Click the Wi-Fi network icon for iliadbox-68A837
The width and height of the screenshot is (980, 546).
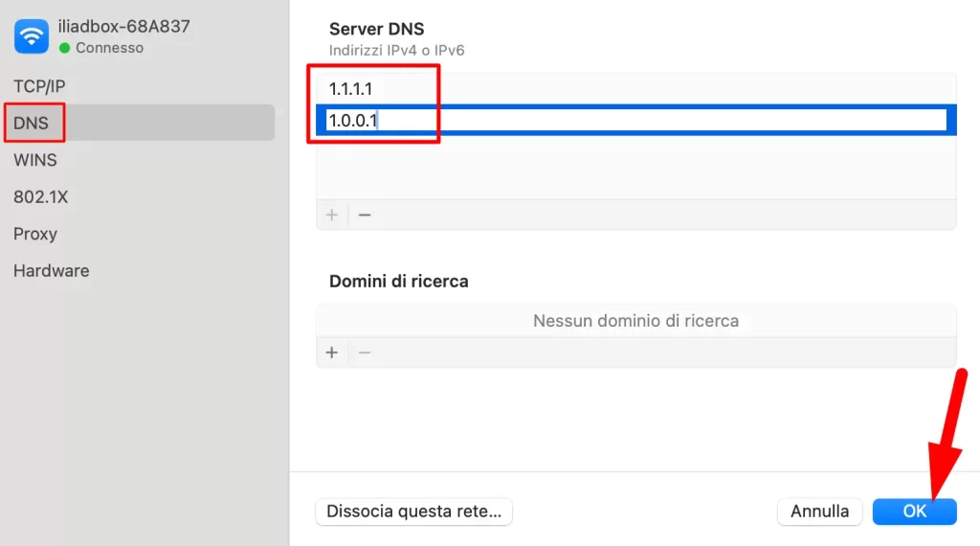[x=32, y=36]
